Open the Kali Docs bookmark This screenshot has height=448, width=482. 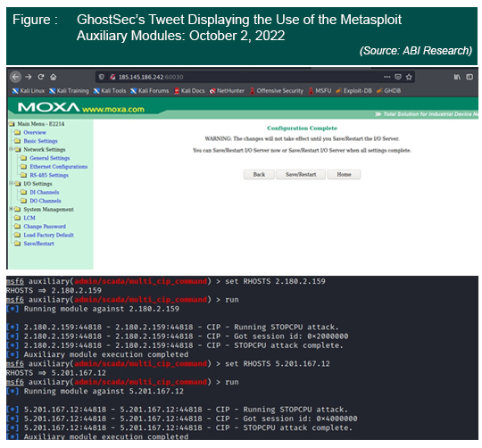pos(189,91)
